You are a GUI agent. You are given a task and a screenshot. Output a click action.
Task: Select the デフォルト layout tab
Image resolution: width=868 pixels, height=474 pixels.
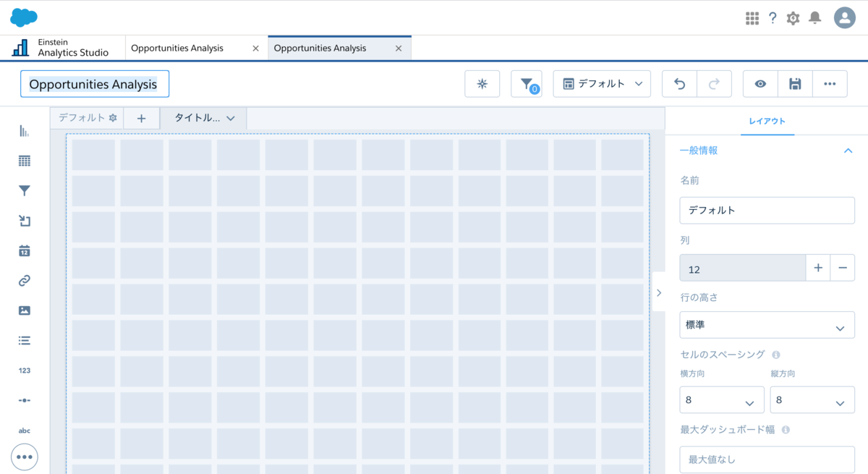coord(81,118)
